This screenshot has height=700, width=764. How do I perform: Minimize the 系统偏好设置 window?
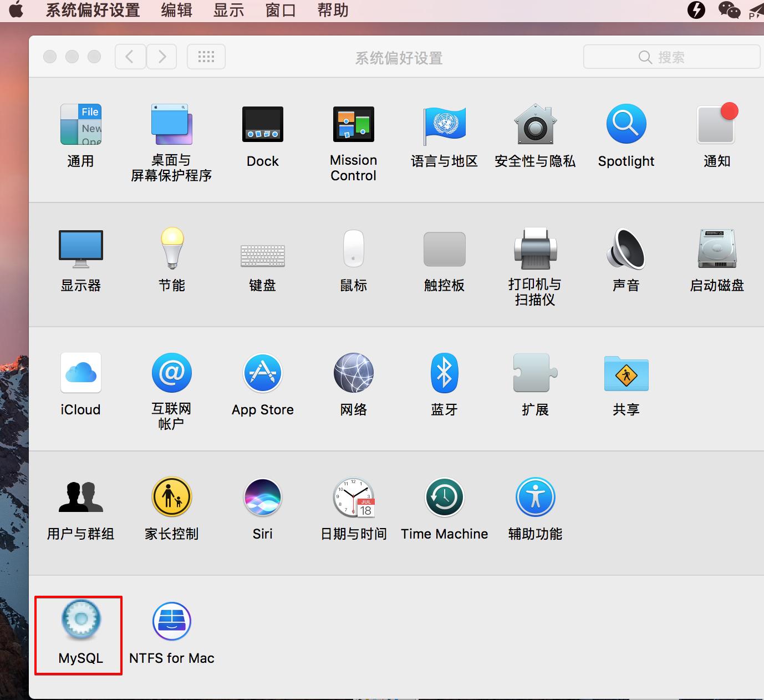point(72,57)
